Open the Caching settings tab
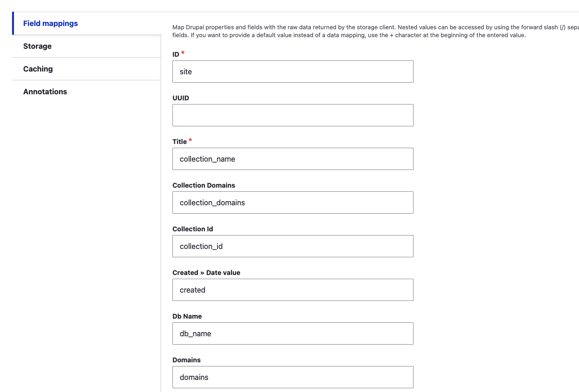Screen dimensions: 579x392 [38, 69]
